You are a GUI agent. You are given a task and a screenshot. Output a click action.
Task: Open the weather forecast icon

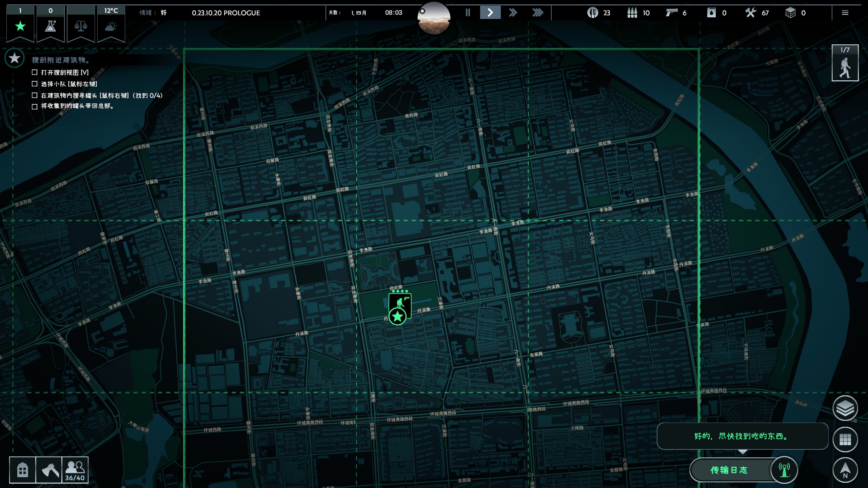tap(111, 26)
